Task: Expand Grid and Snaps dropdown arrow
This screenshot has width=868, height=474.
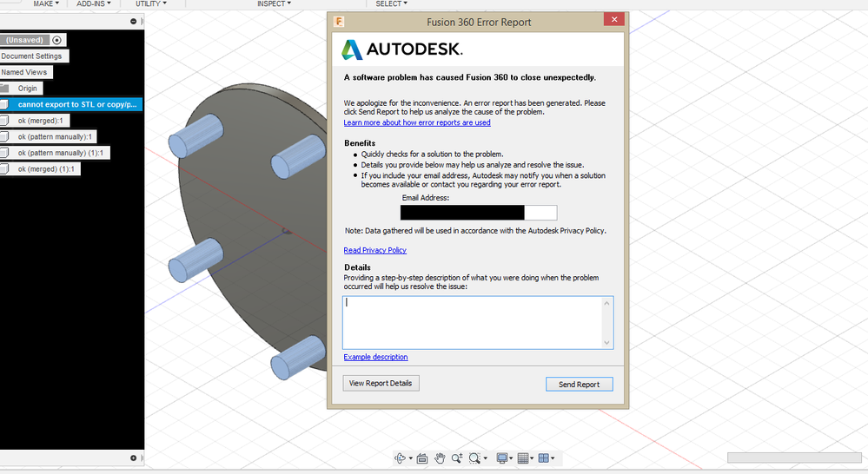Action: (532, 458)
